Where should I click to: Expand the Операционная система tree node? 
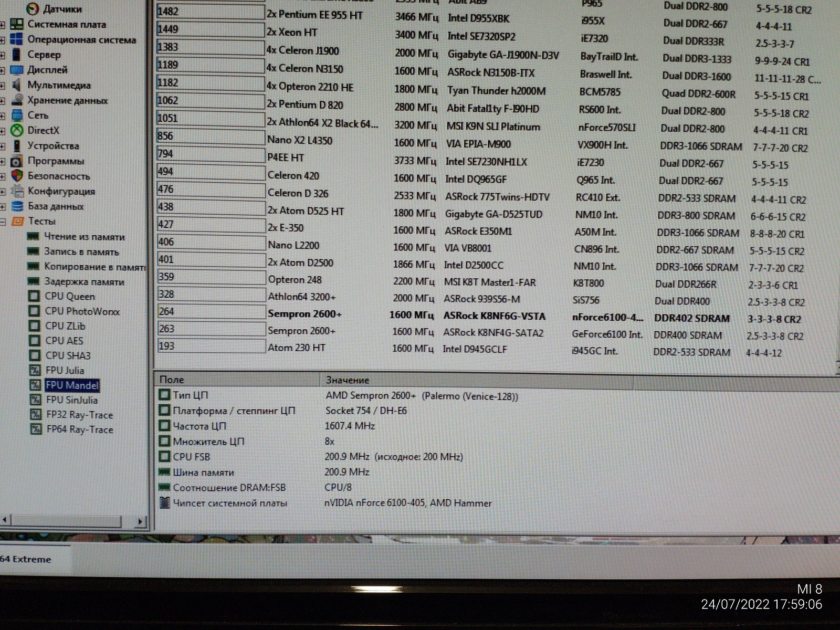point(3,40)
